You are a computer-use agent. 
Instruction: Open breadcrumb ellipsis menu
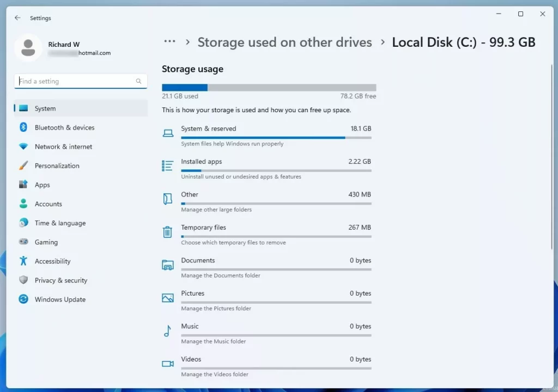click(x=169, y=41)
